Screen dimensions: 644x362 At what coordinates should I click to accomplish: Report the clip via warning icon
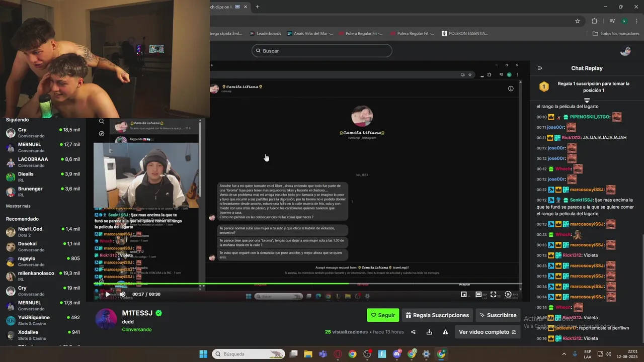tap(445, 332)
